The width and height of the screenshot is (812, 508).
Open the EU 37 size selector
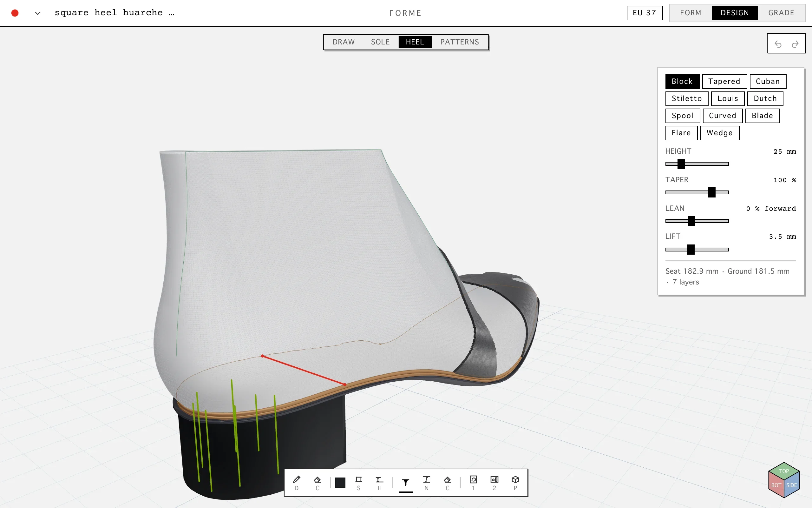[x=644, y=13]
